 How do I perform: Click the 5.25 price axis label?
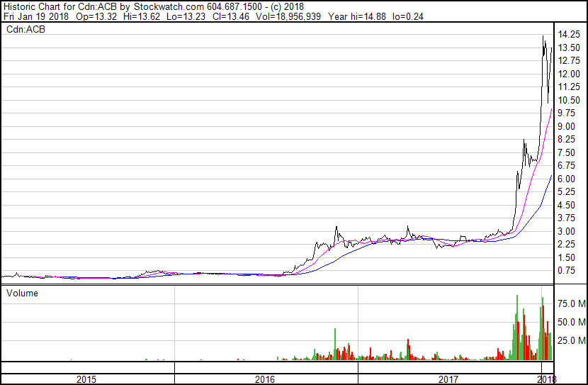(566, 192)
